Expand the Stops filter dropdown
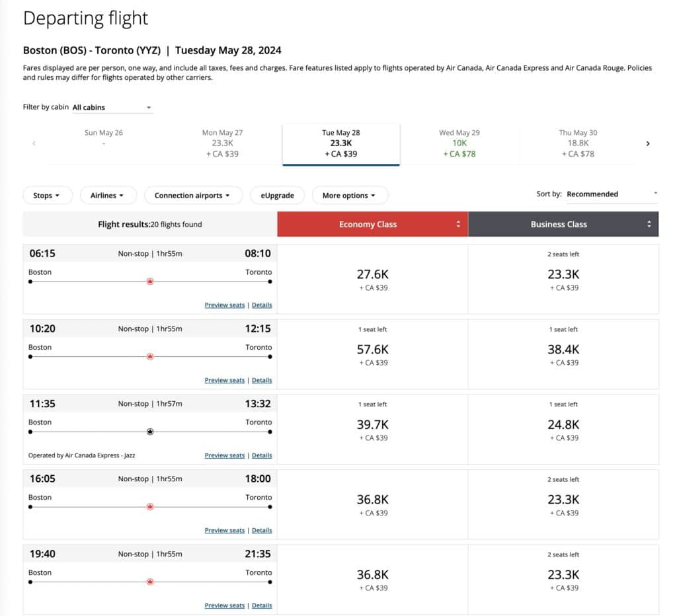Screen dimensions: 677x616 (x=46, y=196)
